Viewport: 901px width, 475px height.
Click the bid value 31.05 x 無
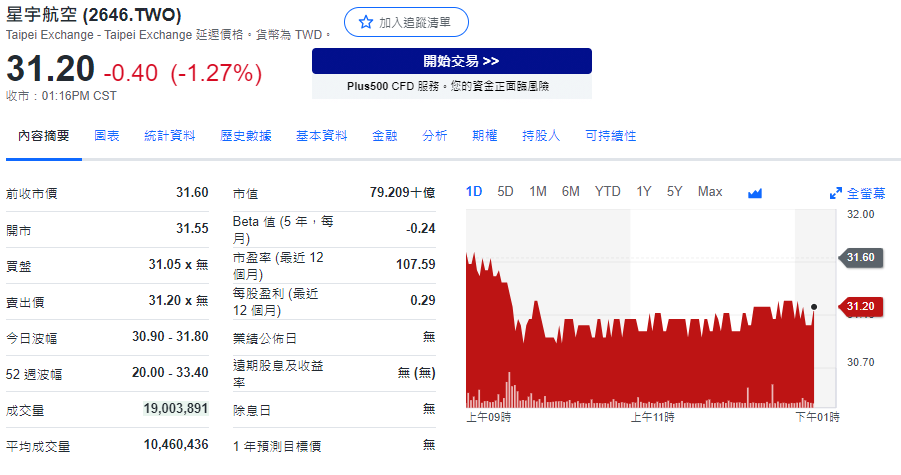pyautogui.click(x=178, y=265)
